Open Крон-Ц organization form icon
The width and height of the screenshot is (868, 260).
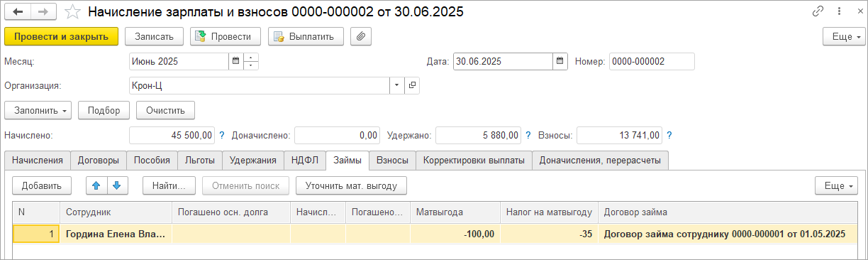coord(412,86)
